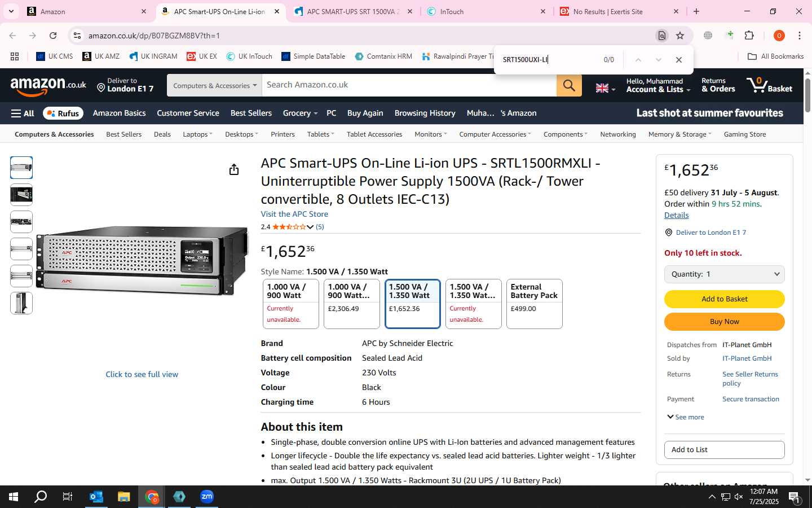Open the language flag selector

coord(606,88)
